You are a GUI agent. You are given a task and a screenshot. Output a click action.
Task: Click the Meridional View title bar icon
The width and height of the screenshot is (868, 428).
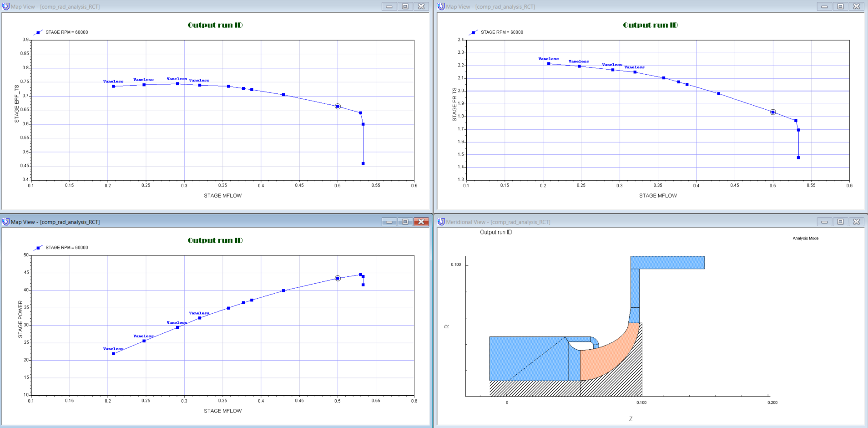tap(441, 222)
